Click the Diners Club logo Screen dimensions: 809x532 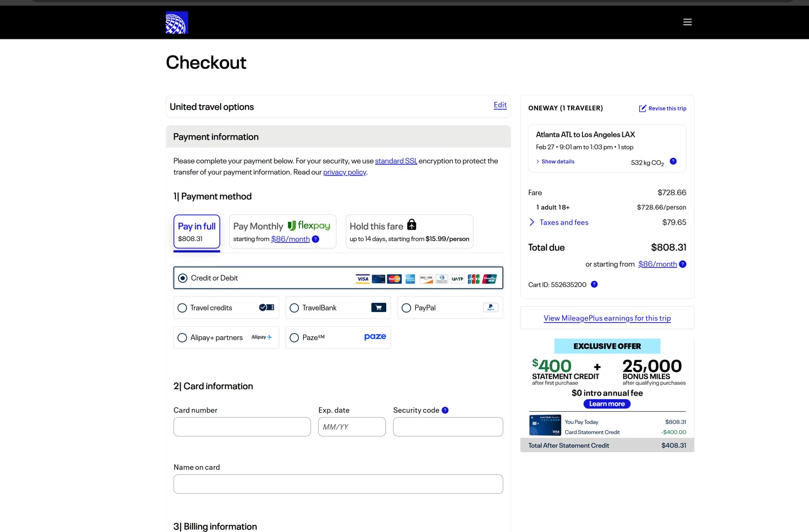[x=442, y=279]
